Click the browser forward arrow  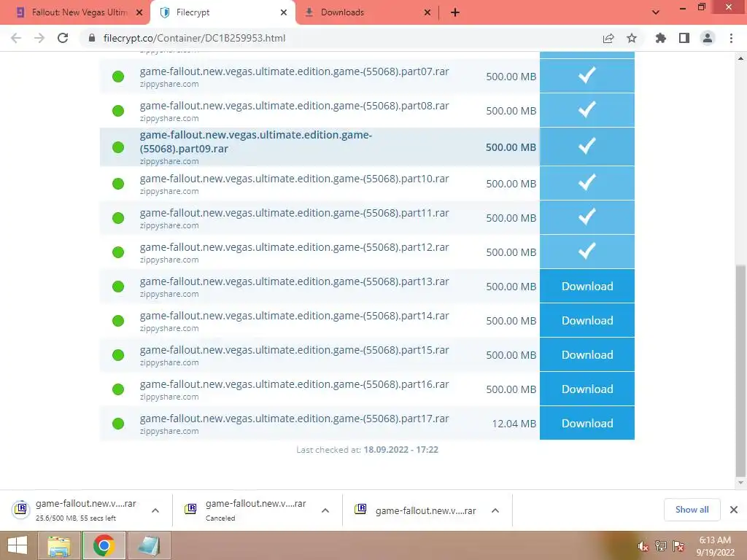pos(39,38)
